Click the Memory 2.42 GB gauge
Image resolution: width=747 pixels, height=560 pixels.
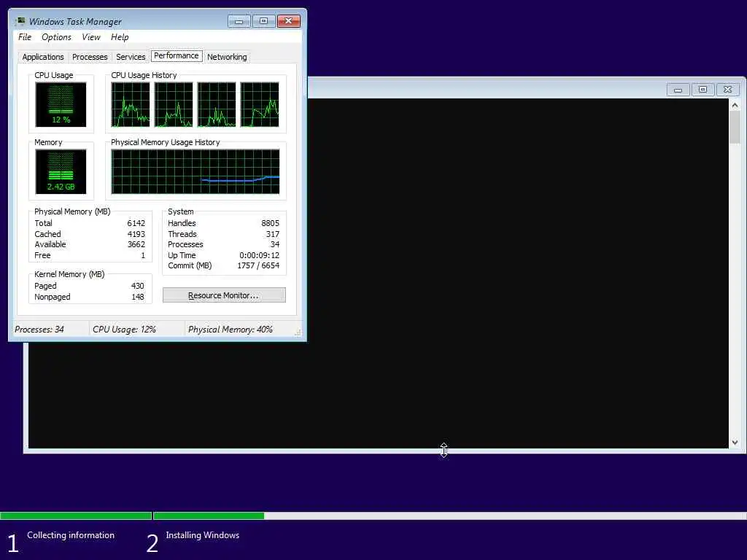(61, 171)
